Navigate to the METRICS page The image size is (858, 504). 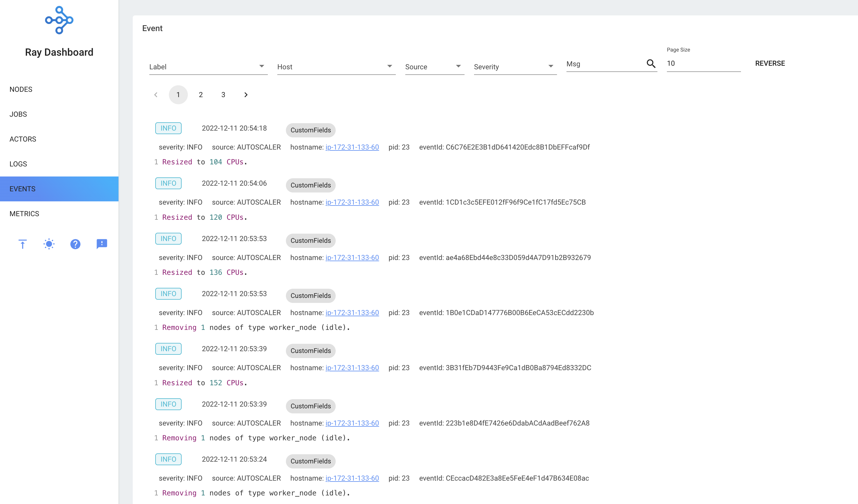pyautogui.click(x=25, y=214)
